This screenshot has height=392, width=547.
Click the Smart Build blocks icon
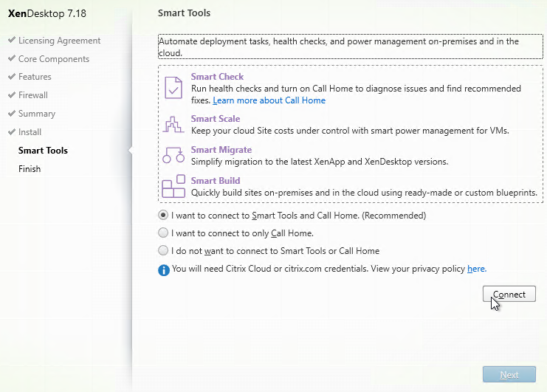[173, 187]
